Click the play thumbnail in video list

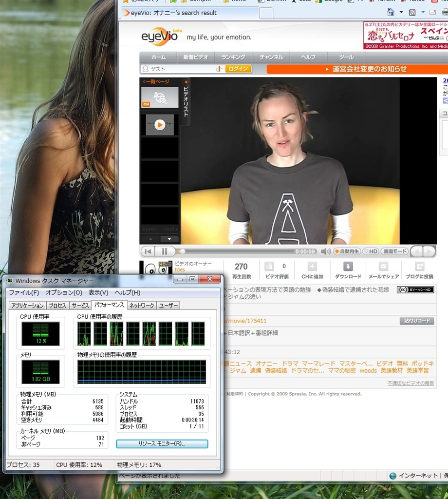pyautogui.click(x=160, y=125)
